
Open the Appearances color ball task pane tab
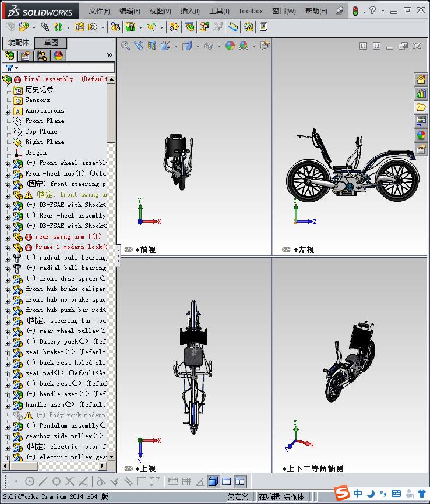pyautogui.click(x=421, y=135)
